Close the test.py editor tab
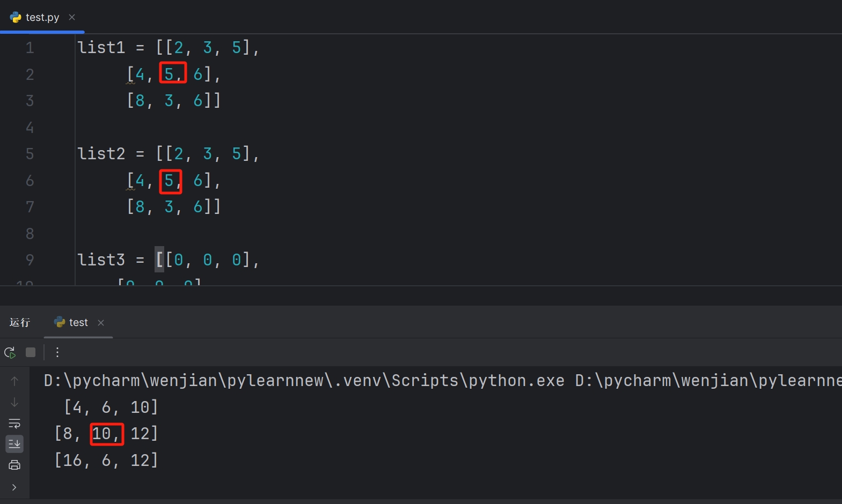 (72, 17)
